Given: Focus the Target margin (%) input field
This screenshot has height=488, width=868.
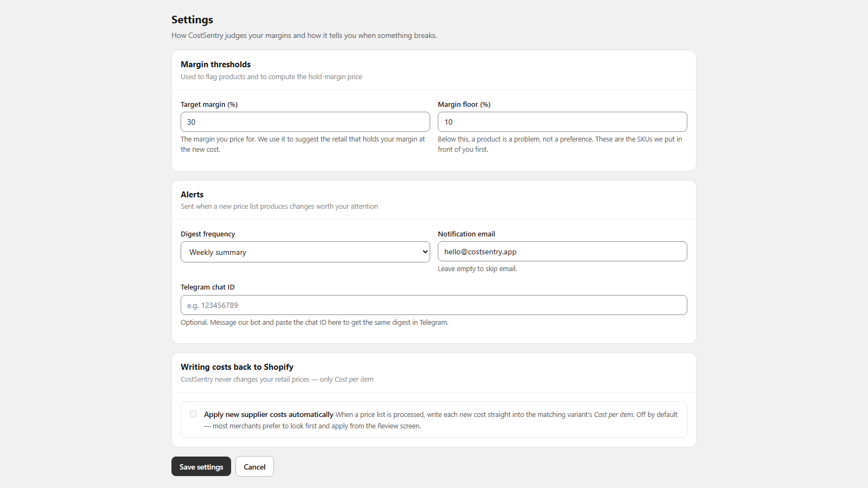Looking at the screenshot, I should point(305,122).
